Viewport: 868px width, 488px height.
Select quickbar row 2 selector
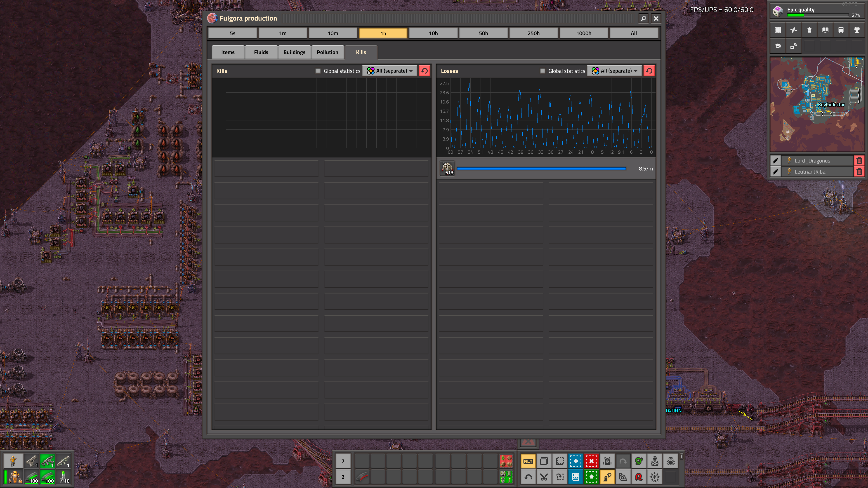[x=343, y=477]
